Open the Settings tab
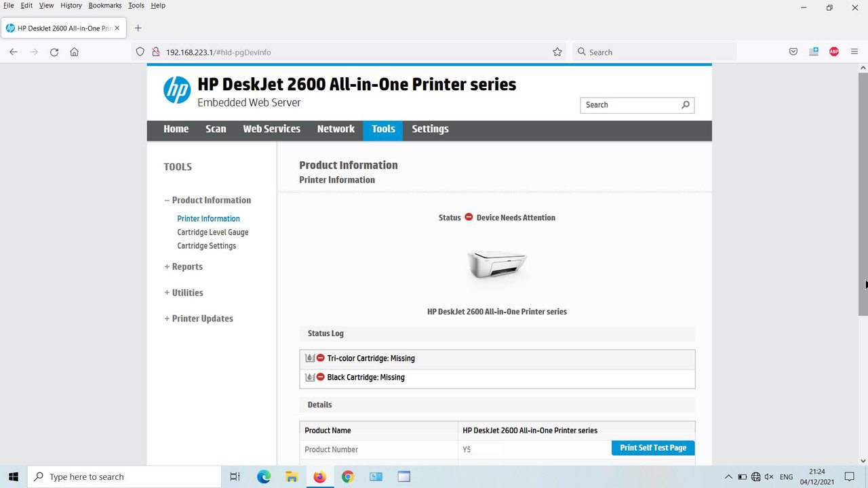This screenshot has width=868, height=488. pyautogui.click(x=430, y=129)
